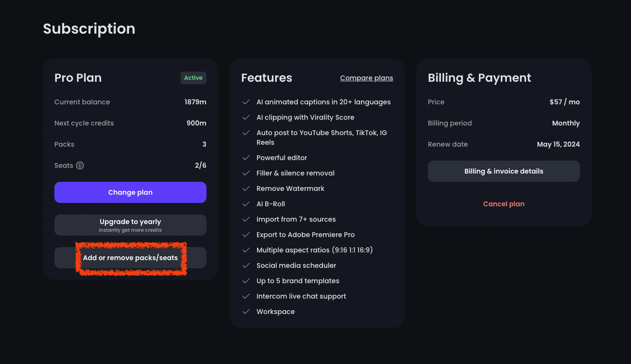This screenshot has width=631, height=364.
Task: Click the checkmark next to Remove Watermark
Action: (x=246, y=189)
